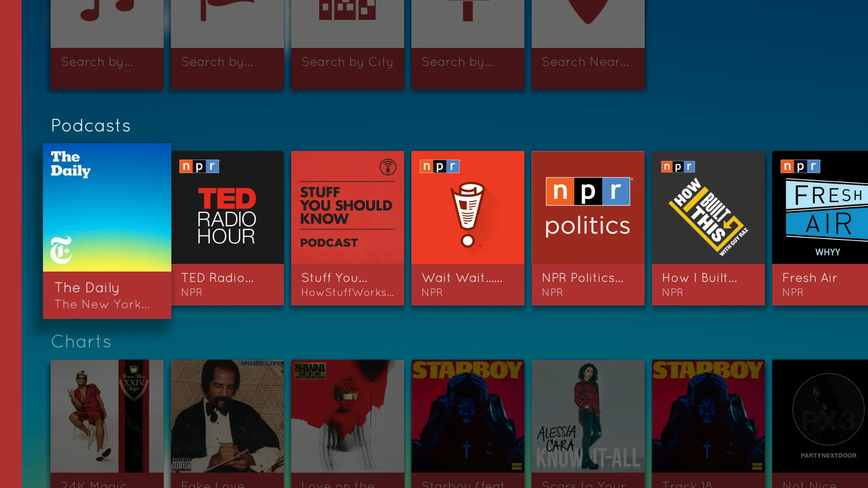
Task: Play 24K Magic by Bruno Mars
Action: click(x=107, y=424)
